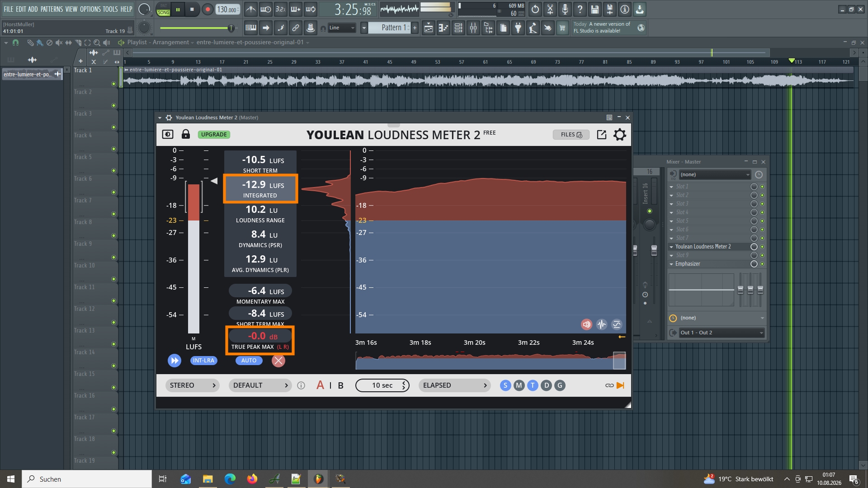Toggle the D graph button
The width and height of the screenshot is (868, 488).
[x=546, y=385]
